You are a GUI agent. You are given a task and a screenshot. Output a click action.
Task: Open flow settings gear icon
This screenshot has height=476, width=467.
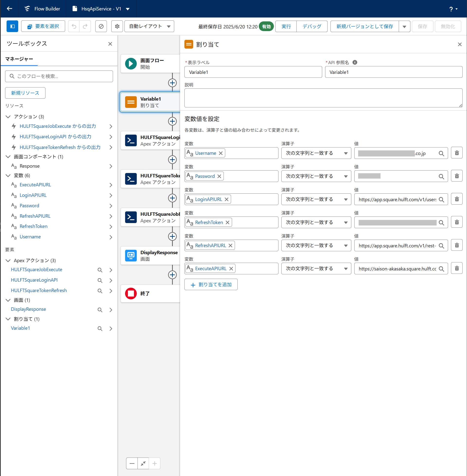[x=117, y=26]
